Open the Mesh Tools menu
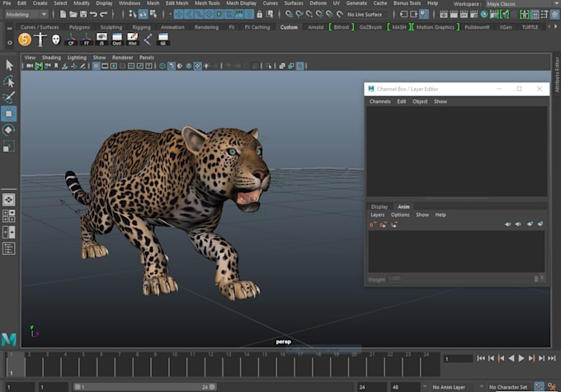 207,3
